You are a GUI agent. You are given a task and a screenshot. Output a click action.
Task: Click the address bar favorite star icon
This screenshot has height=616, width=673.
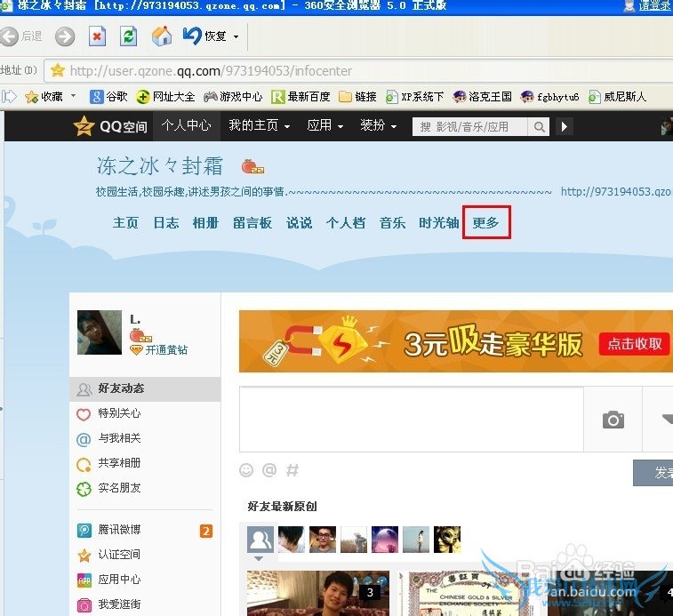tap(57, 70)
